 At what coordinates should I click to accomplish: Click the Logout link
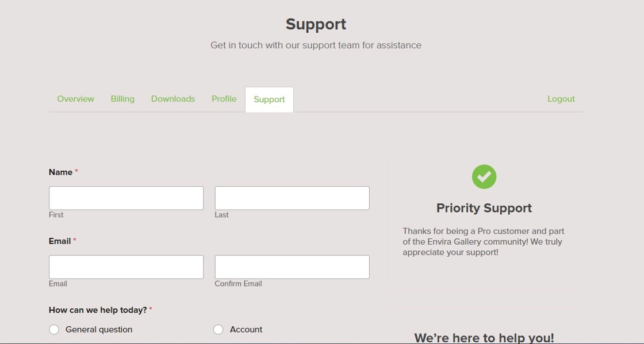coord(561,98)
